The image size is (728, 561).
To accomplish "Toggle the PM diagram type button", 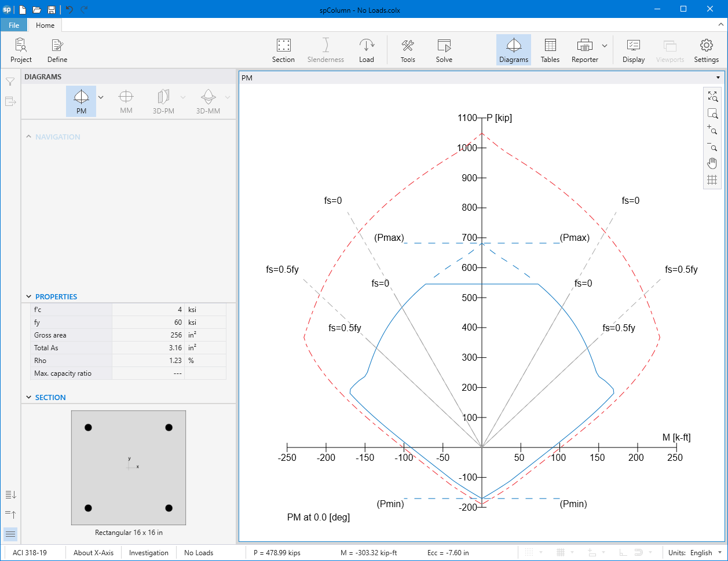I will pyautogui.click(x=81, y=101).
